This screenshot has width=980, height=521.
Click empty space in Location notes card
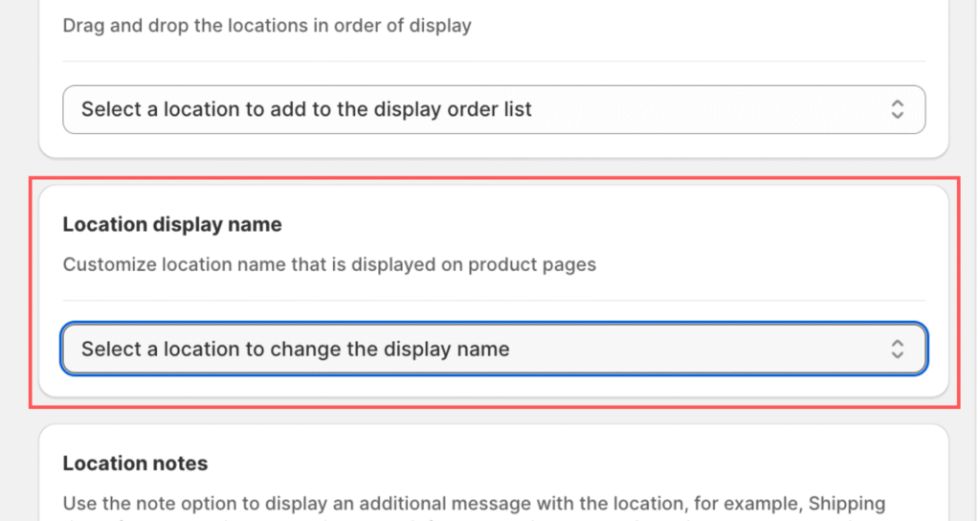670,464
